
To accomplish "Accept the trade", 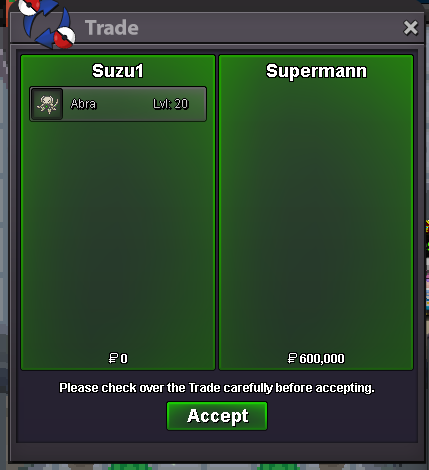I will (x=217, y=416).
